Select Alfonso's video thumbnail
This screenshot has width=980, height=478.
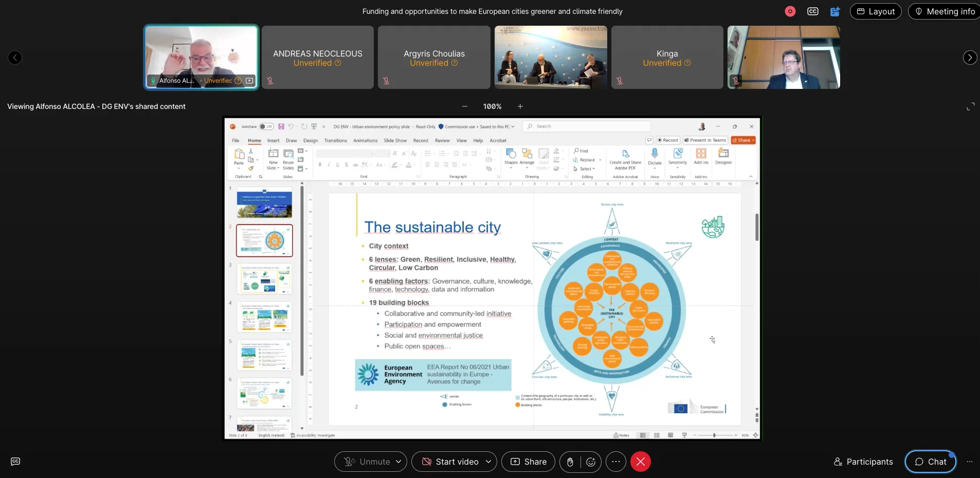point(201,58)
